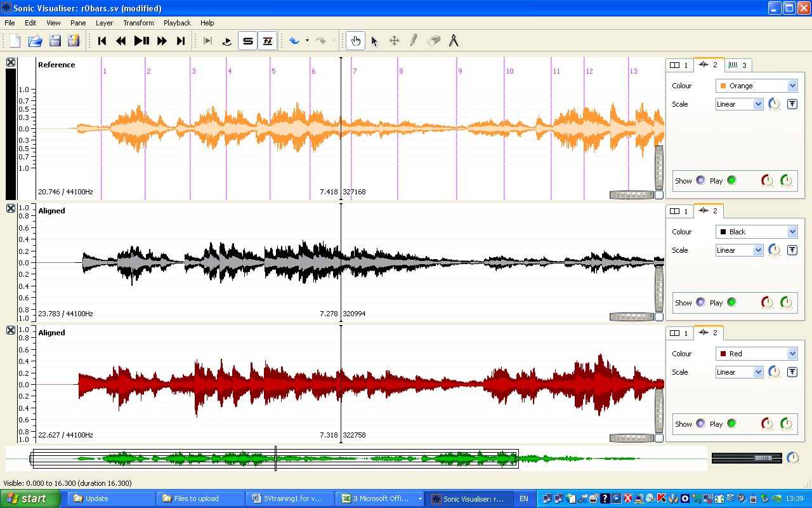Open a file with the folder icon
The height and width of the screenshot is (508, 812).
point(35,41)
